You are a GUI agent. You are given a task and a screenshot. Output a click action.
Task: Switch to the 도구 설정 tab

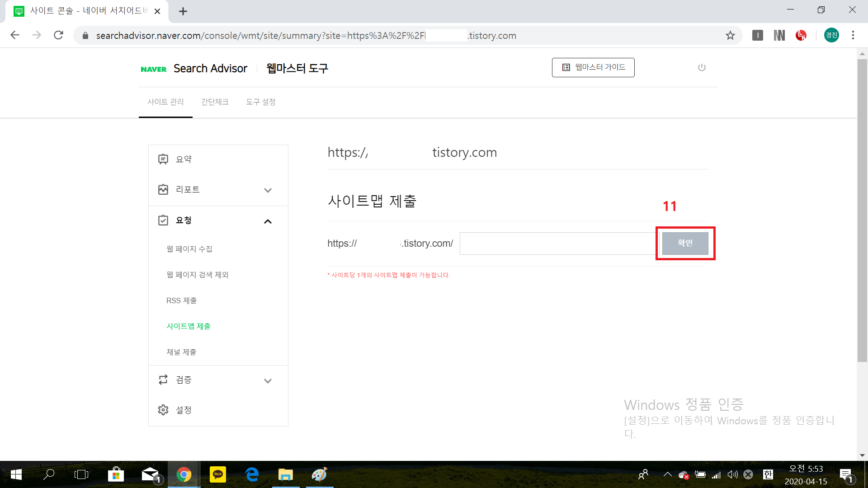coord(260,102)
